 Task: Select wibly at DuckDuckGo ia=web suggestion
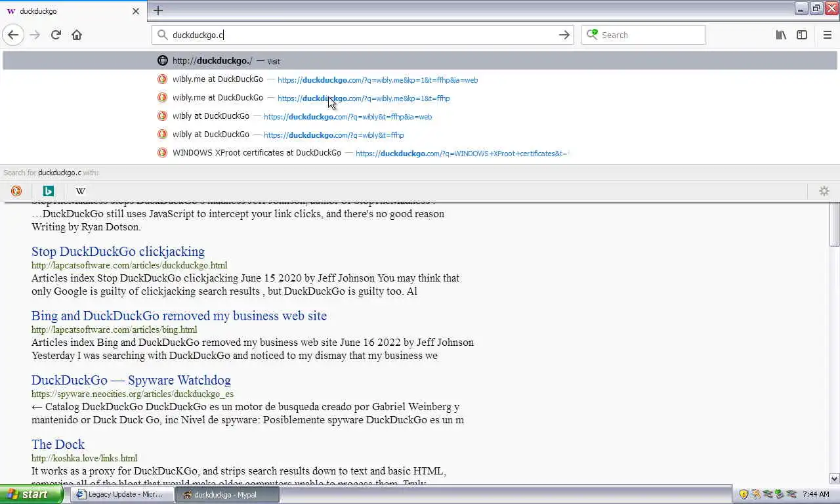(x=420, y=116)
